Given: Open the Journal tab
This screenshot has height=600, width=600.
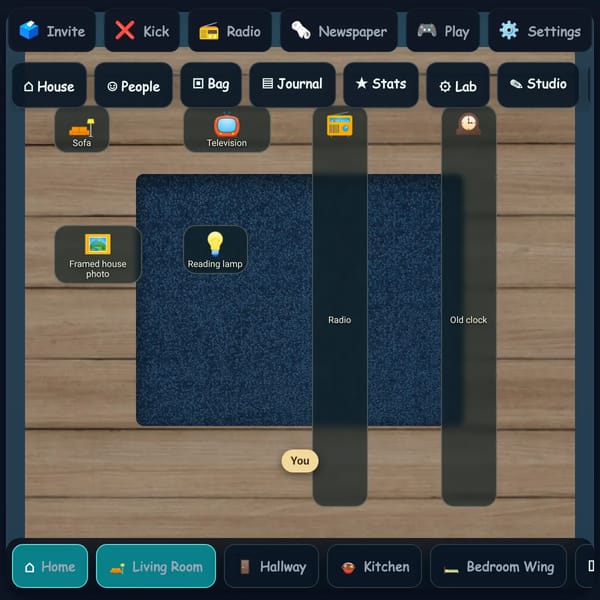Looking at the screenshot, I should pyautogui.click(x=293, y=84).
